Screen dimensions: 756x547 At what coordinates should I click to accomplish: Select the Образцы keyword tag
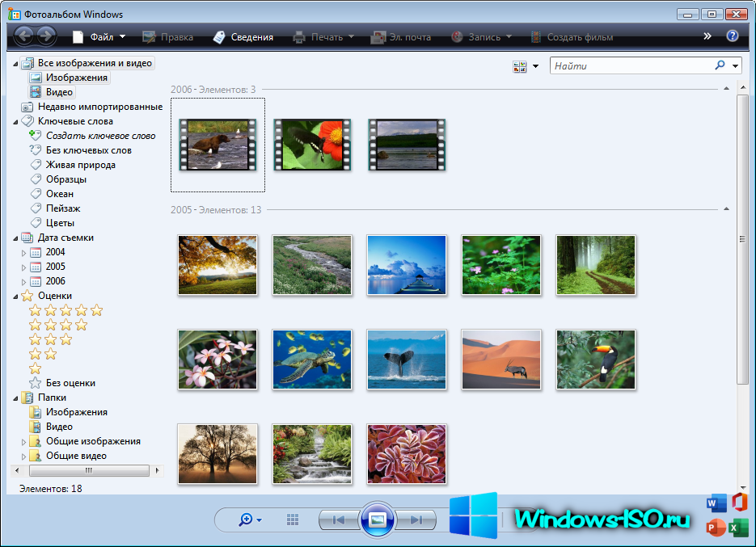pos(58,179)
